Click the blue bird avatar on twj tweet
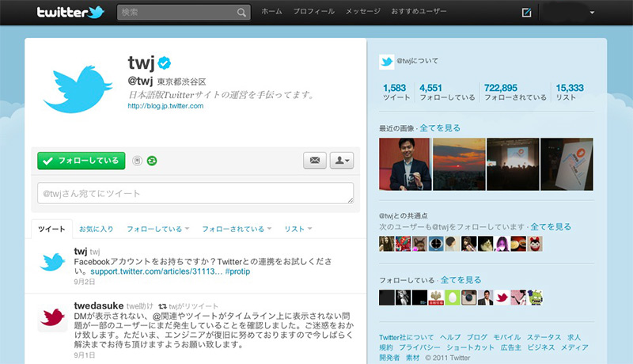 click(x=52, y=262)
